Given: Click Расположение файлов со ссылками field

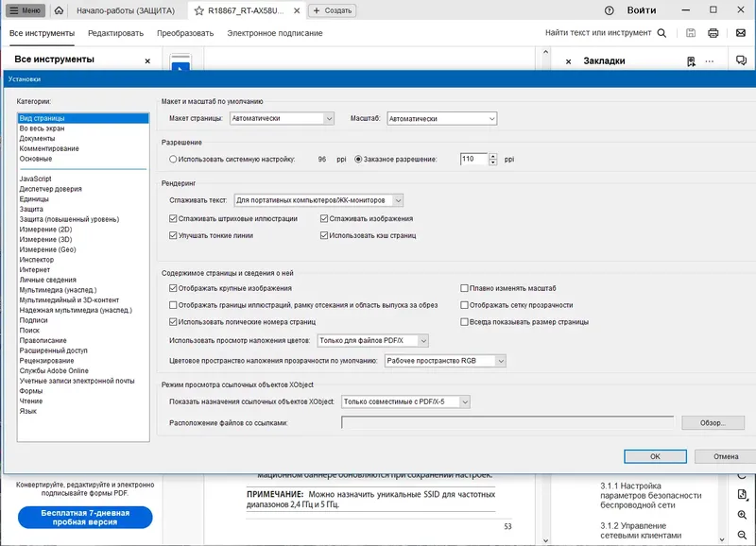Looking at the screenshot, I should coord(507,422).
